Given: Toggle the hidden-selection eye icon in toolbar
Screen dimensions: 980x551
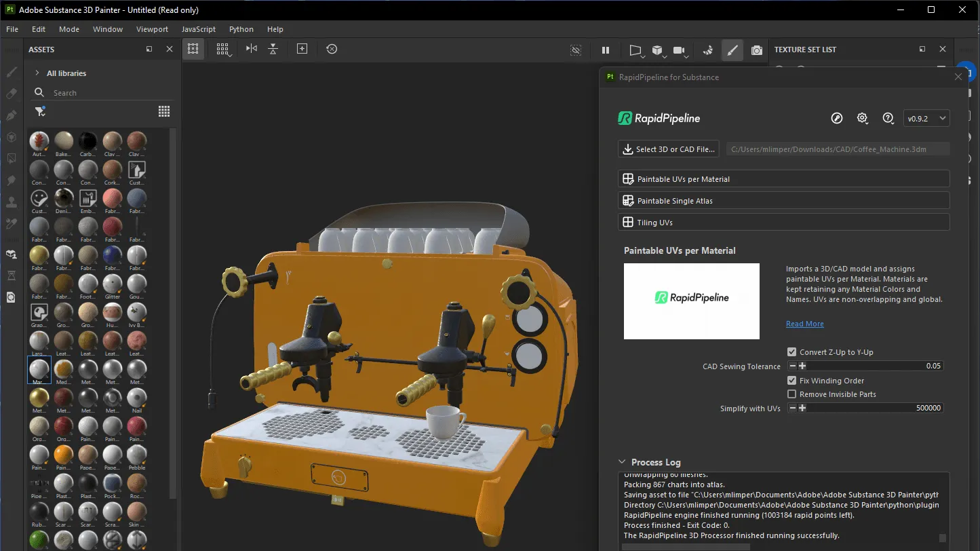Looking at the screenshot, I should point(576,50).
